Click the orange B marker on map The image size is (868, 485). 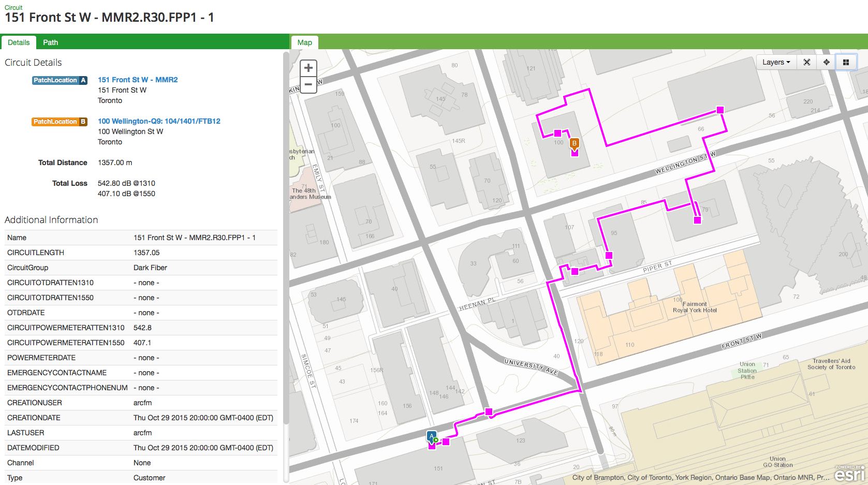point(574,143)
